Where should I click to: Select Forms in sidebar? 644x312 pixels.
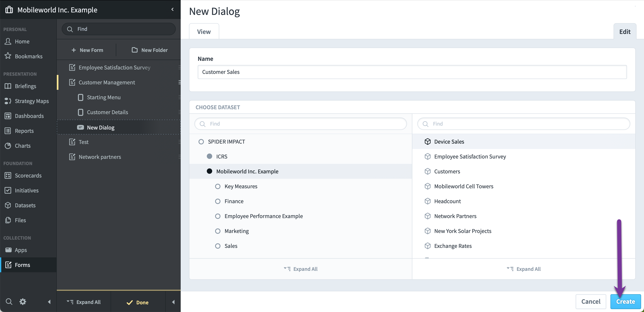[28, 265]
